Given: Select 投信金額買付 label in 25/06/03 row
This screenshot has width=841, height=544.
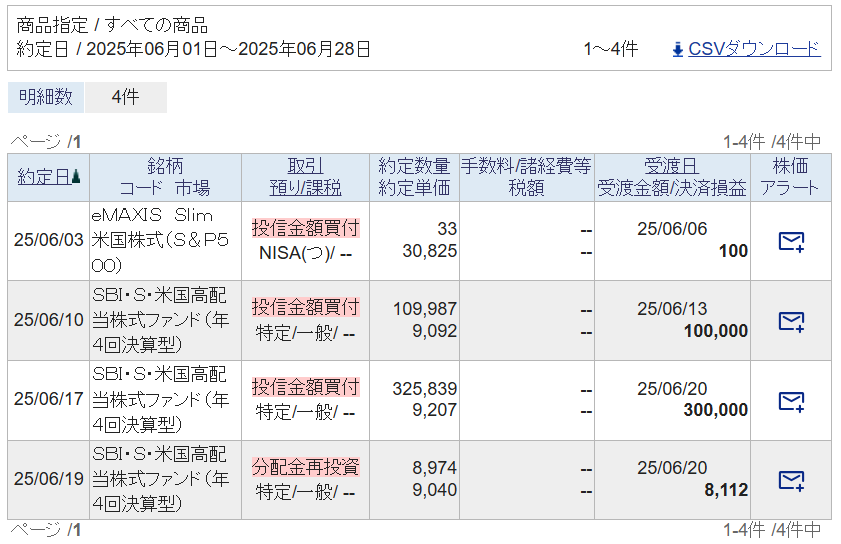Looking at the screenshot, I should pos(306,228).
